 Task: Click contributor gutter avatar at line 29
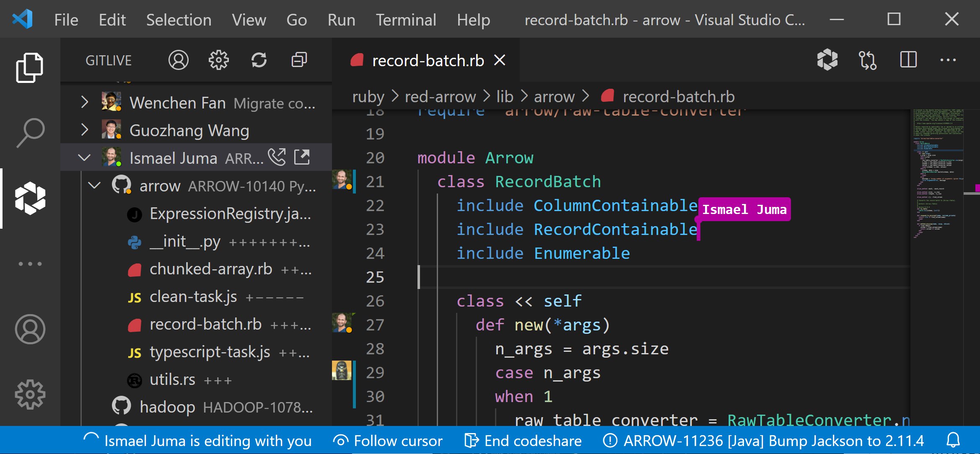(x=342, y=371)
